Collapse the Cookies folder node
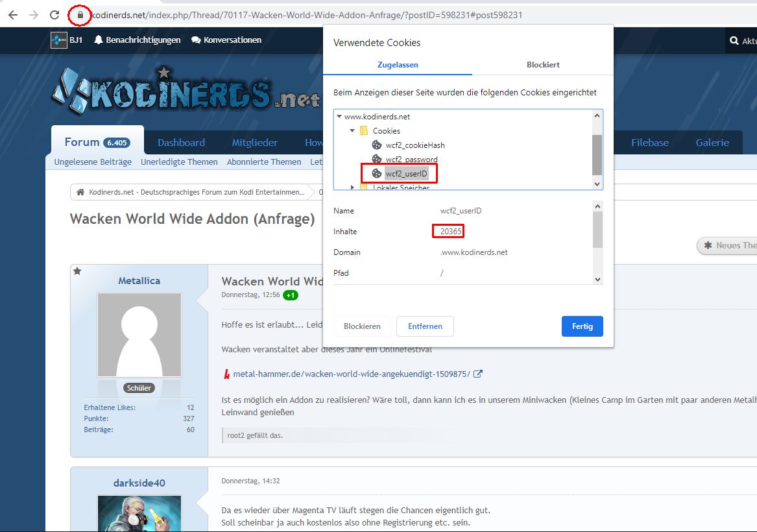The height and width of the screenshot is (532, 757). tap(352, 131)
